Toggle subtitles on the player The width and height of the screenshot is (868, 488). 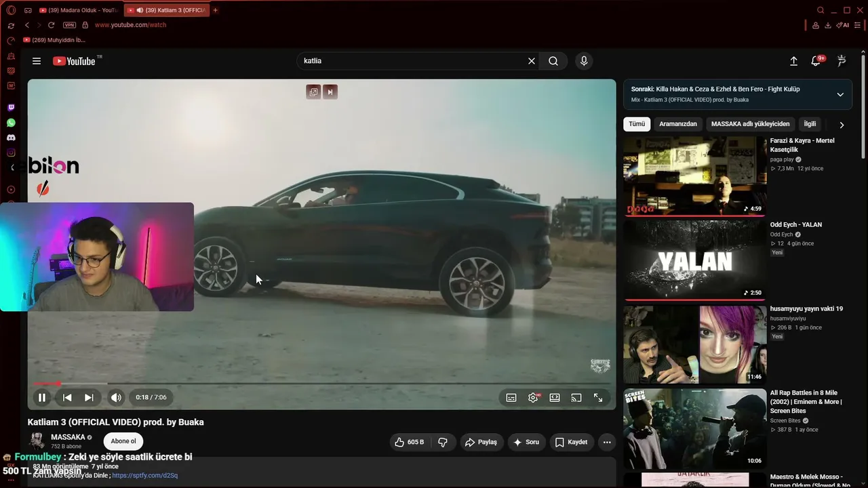pos(511,398)
